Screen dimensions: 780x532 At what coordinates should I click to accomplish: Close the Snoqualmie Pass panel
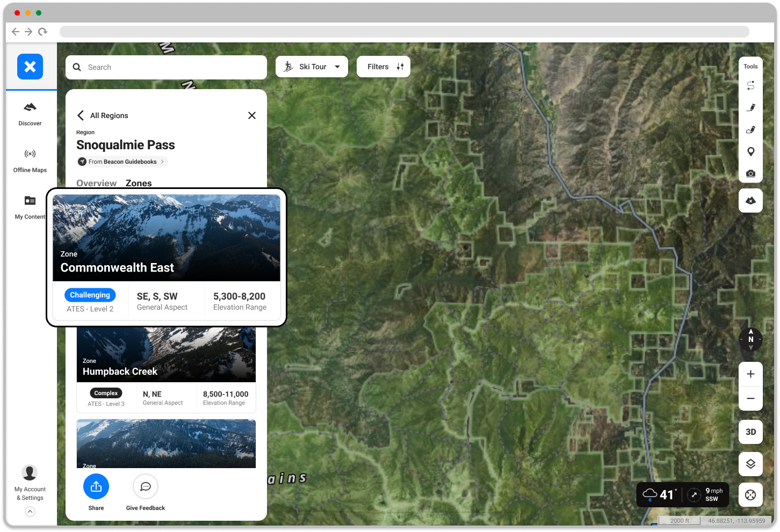(252, 115)
